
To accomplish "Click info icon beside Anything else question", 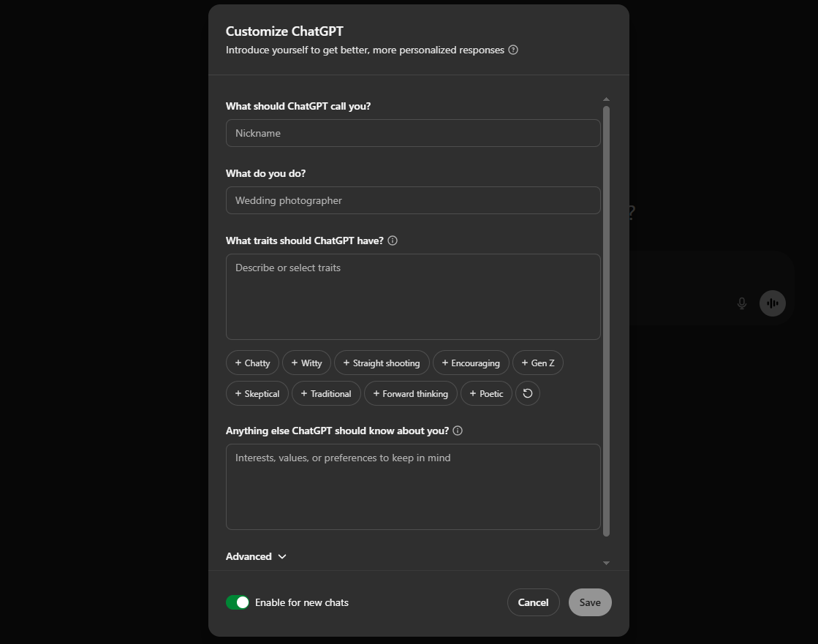I will (x=458, y=431).
